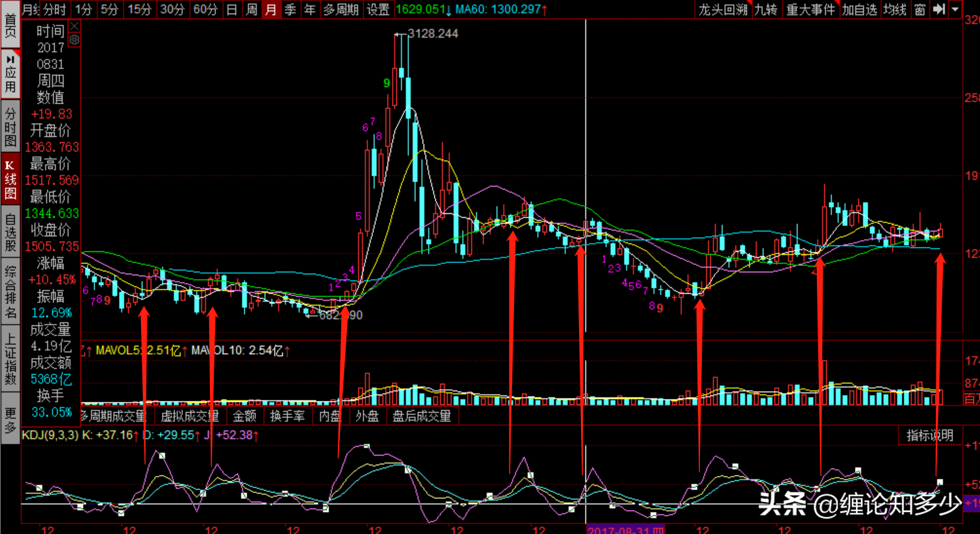The width and height of the screenshot is (980, 534).
Task: Select the 15分 period
Action: tap(139, 9)
